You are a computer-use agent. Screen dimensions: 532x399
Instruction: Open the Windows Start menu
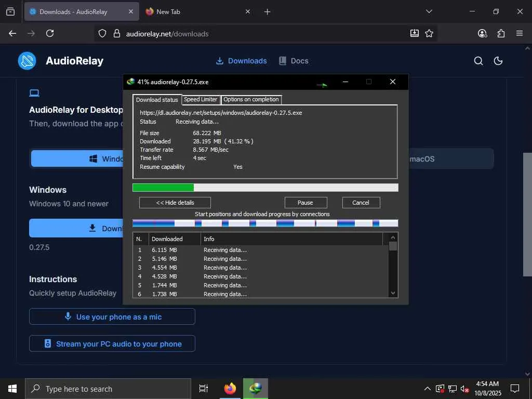click(x=12, y=389)
